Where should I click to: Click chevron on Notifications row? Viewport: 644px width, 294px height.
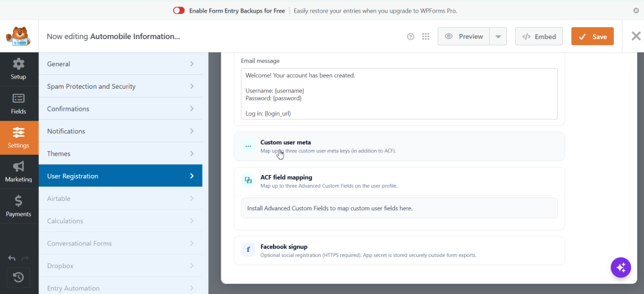pyautogui.click(x=192, y=131)
